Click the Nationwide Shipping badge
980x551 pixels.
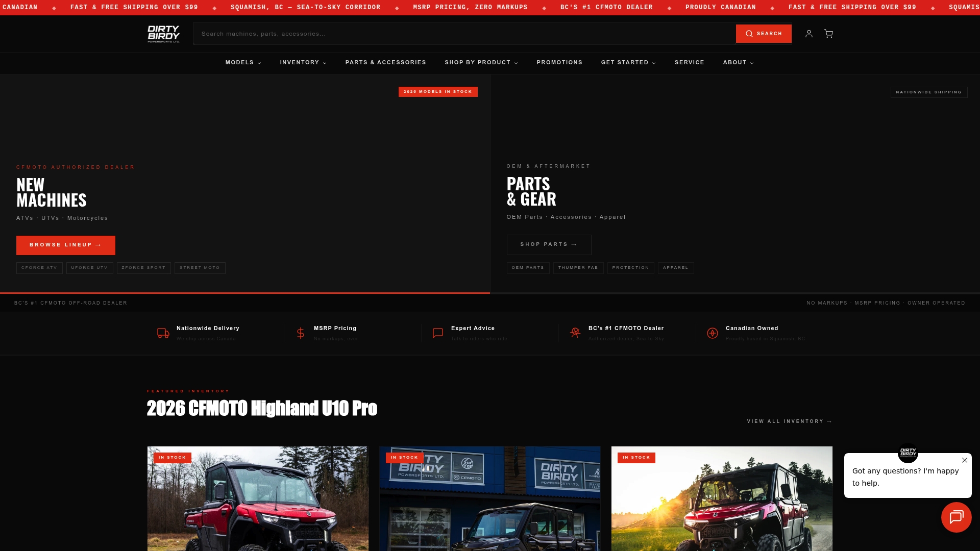click(x=929, y=92)
